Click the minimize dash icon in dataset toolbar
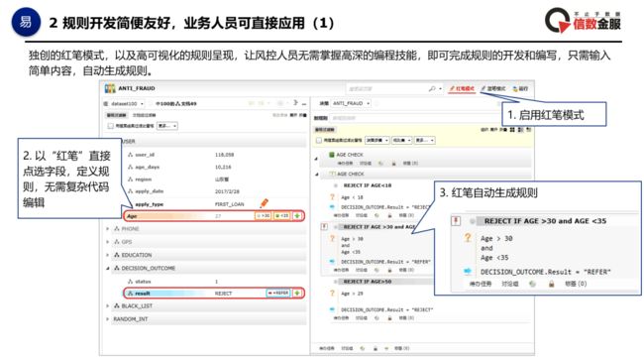Viewport: 644px width, 361px height. point(304,103)
